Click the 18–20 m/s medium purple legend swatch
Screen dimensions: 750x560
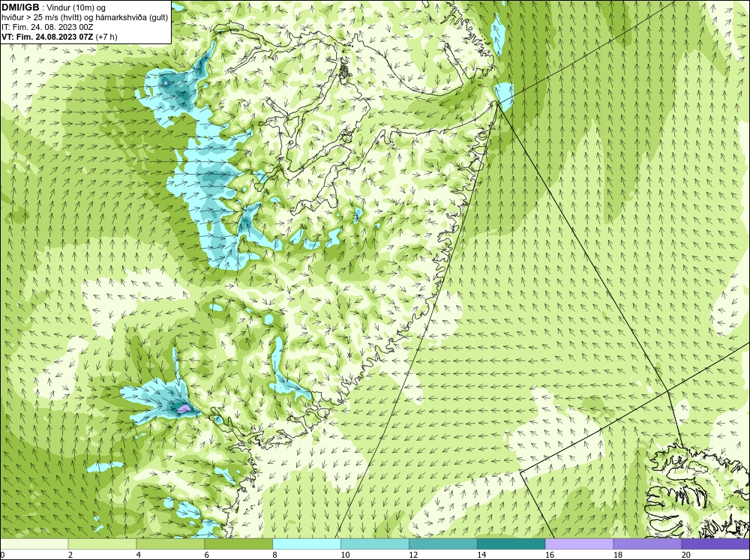[x=647, y=544]
